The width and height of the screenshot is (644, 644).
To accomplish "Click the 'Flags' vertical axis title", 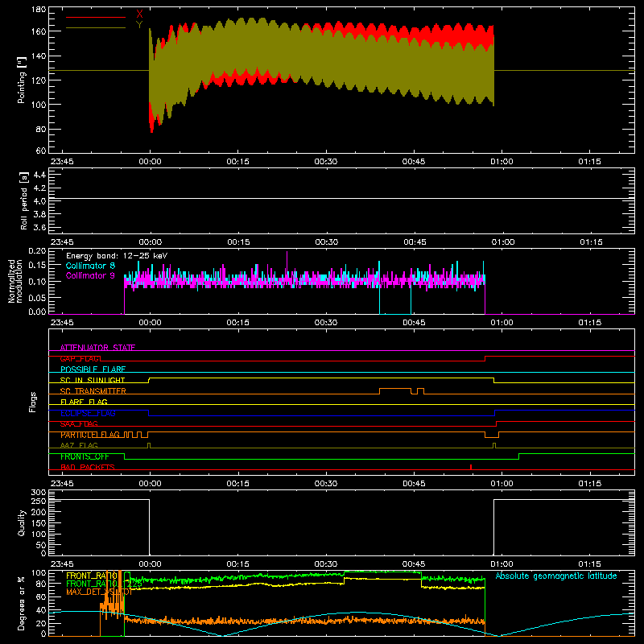I will tap(33, 402).
